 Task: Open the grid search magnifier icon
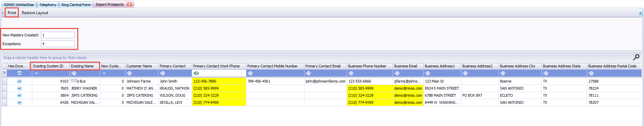pos(636,57)
